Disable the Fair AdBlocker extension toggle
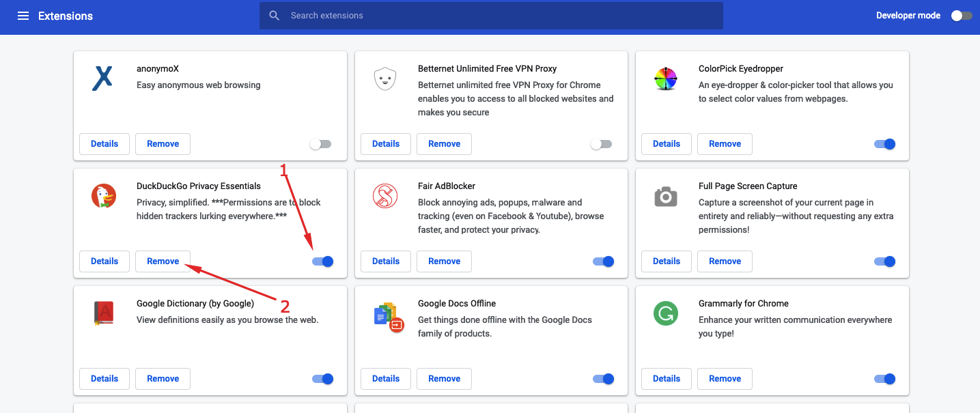 [x=603, y=261]
